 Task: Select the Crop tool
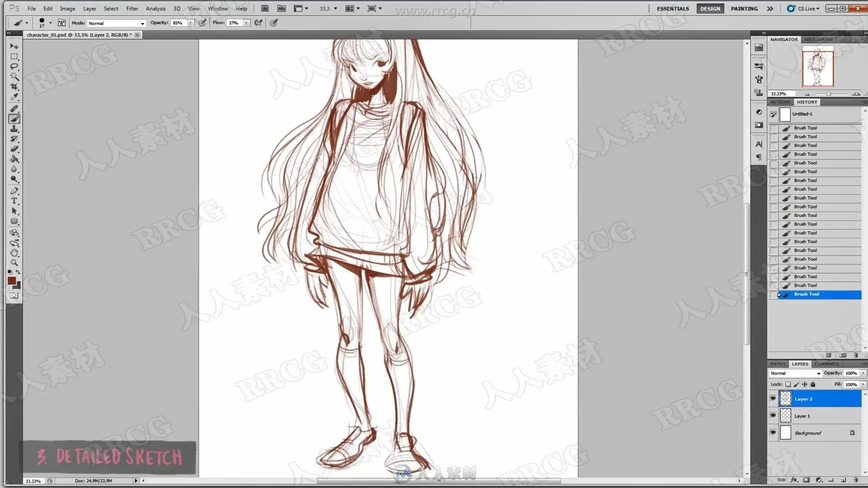(x=14, y=87)
